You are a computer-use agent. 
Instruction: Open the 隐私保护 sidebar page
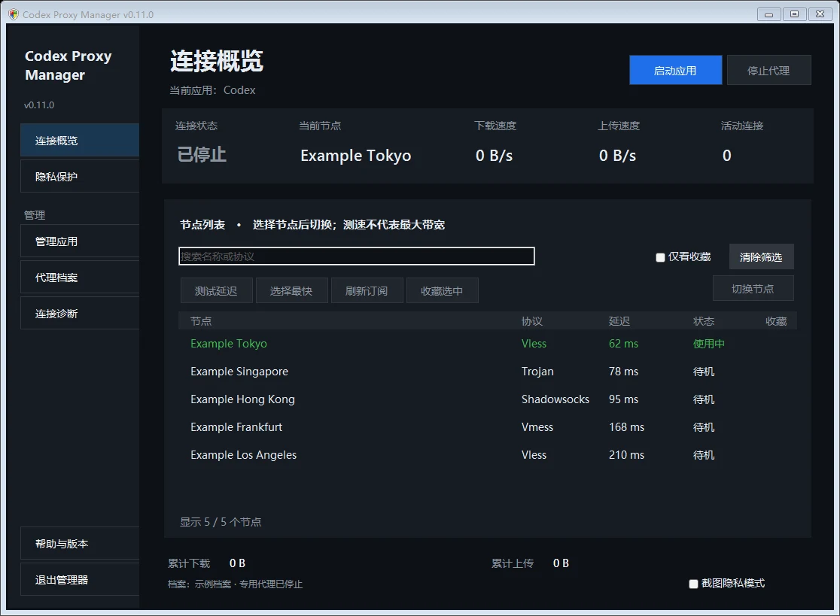80,177
